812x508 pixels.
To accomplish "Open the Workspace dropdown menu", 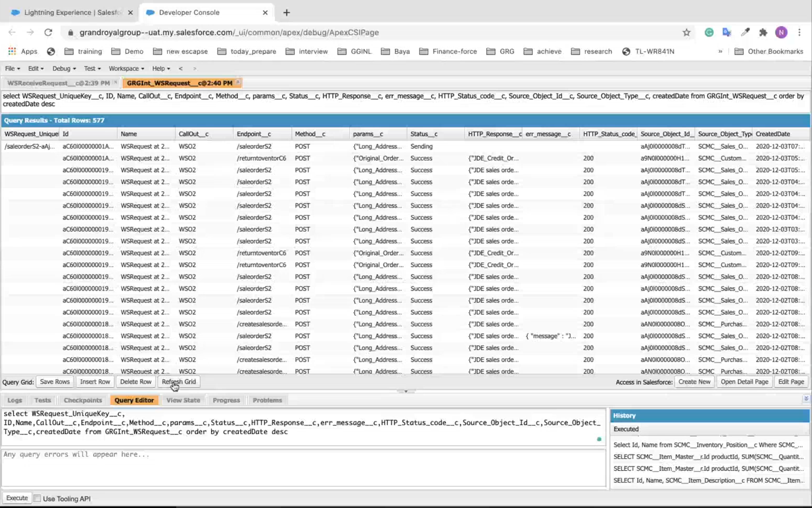I will [x=126, y=68].
